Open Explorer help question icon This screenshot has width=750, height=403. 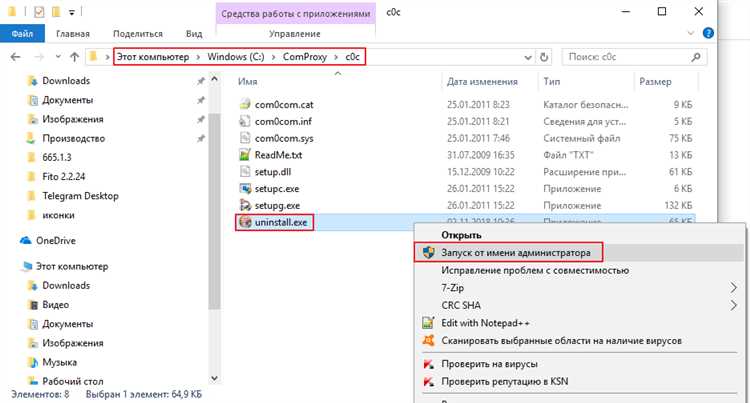(x=708, y=33)
